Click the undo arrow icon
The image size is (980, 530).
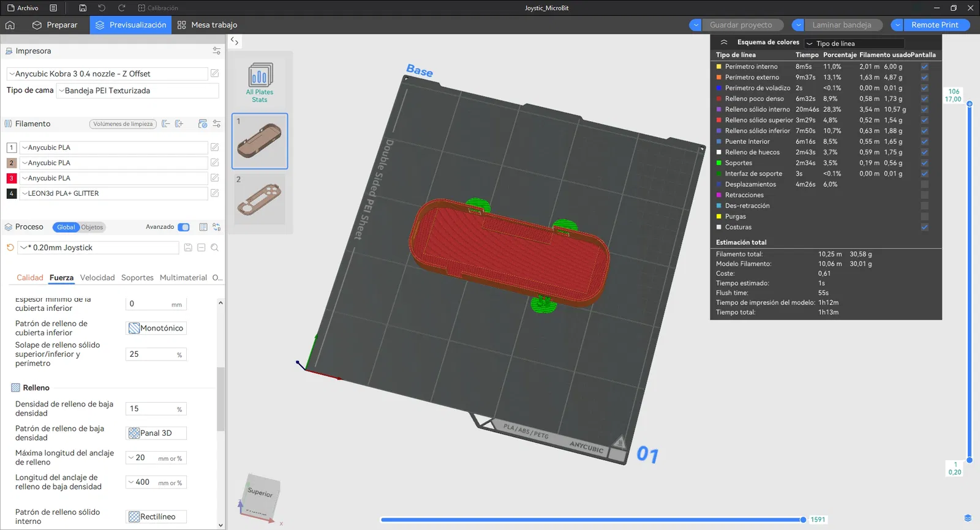tap(102, 8)
